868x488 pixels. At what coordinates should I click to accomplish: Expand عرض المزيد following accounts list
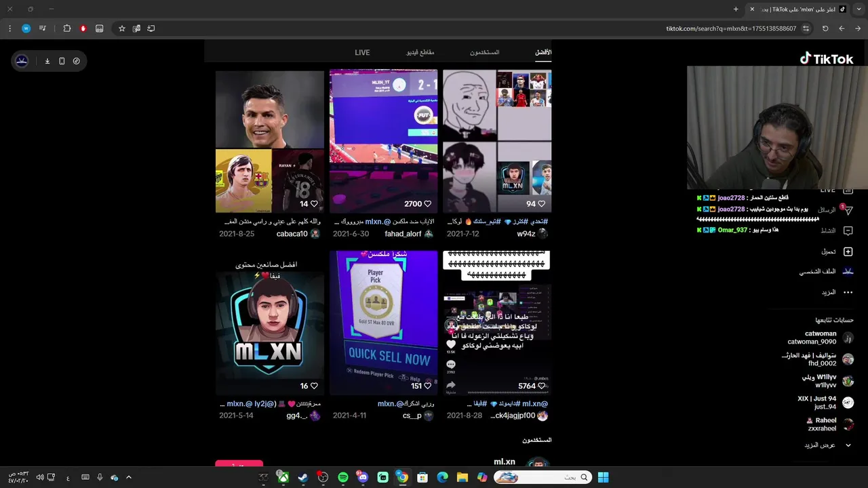(x=827, y=445)
